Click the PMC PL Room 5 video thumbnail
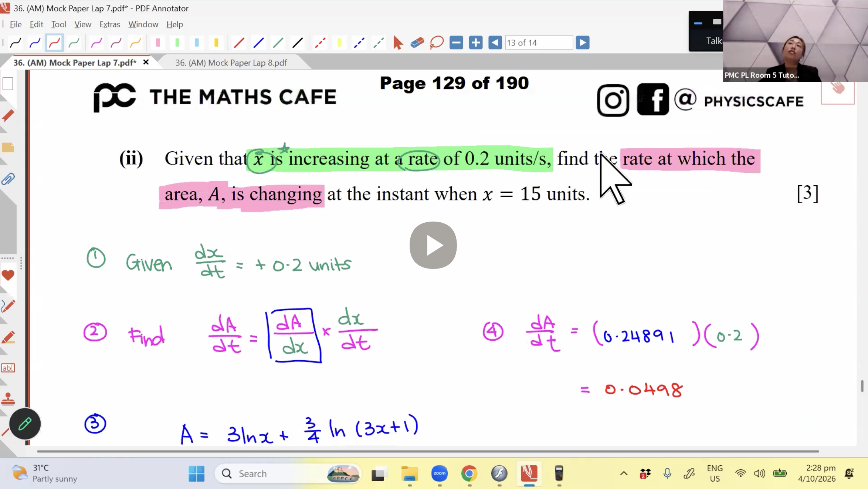 click(x=795, y=41)
